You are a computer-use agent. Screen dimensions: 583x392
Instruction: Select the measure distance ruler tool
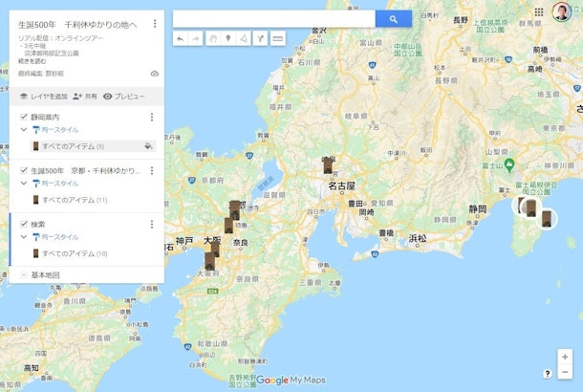tap(278, 38)
